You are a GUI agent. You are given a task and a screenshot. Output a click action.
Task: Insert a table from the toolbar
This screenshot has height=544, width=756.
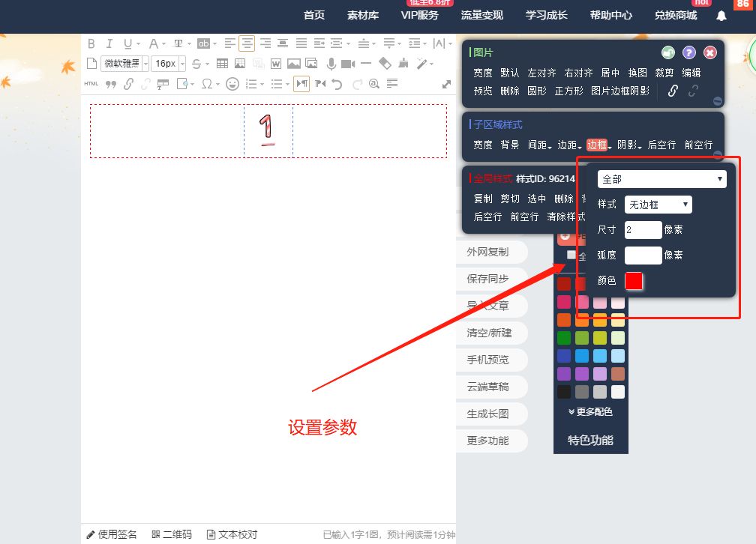[x=222, y=64]
